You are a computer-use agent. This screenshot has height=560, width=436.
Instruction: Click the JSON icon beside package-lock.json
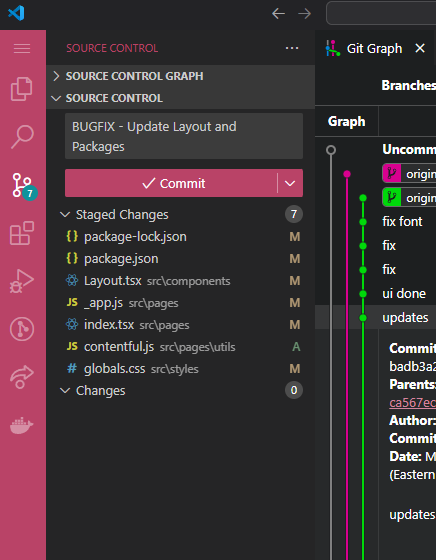click(x=72, y=236)
